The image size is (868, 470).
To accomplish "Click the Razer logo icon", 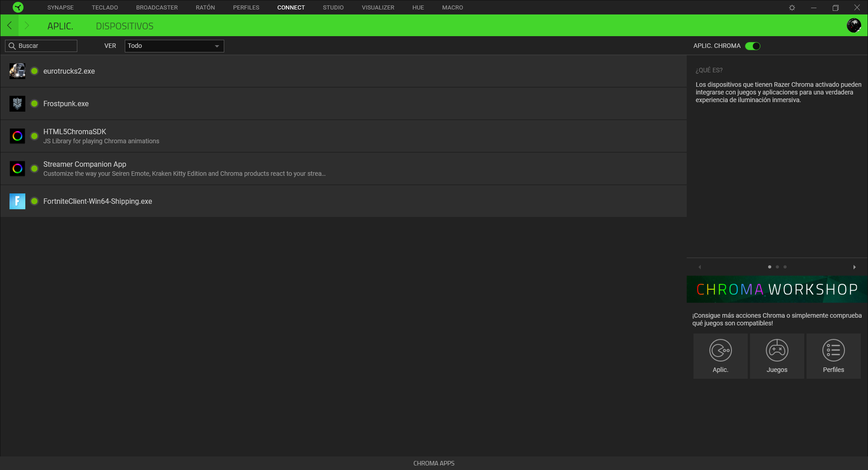I will pos(18,7).
